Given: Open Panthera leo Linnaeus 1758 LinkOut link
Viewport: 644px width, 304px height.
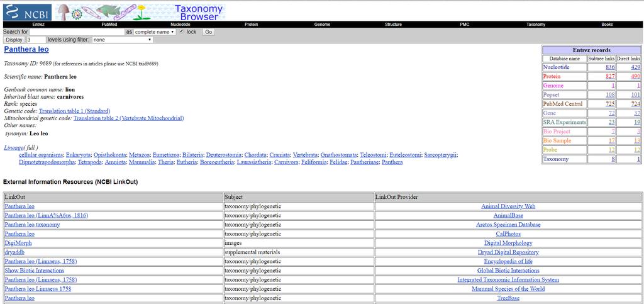Looking at the screenshot, I should pyautogui.click(x=38, y=289).
